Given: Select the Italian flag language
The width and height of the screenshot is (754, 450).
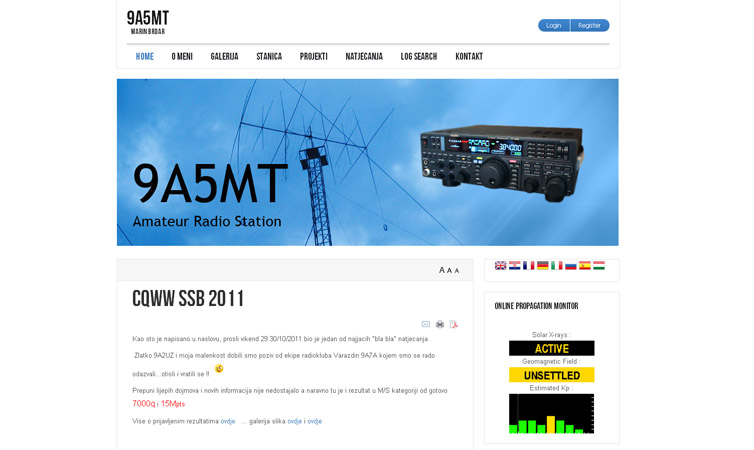Looking at the screenshot, I should tap(556, 266).
